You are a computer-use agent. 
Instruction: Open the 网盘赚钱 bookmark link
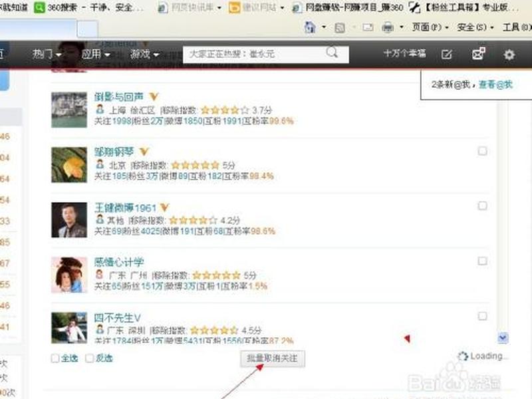(348, 7)
